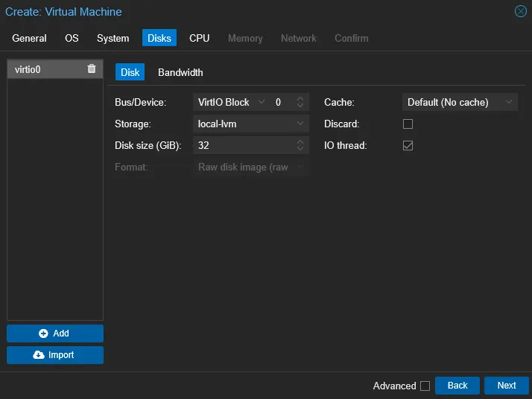
Task: Toggle the IO thread checkbox
Action: coord(408,145)
